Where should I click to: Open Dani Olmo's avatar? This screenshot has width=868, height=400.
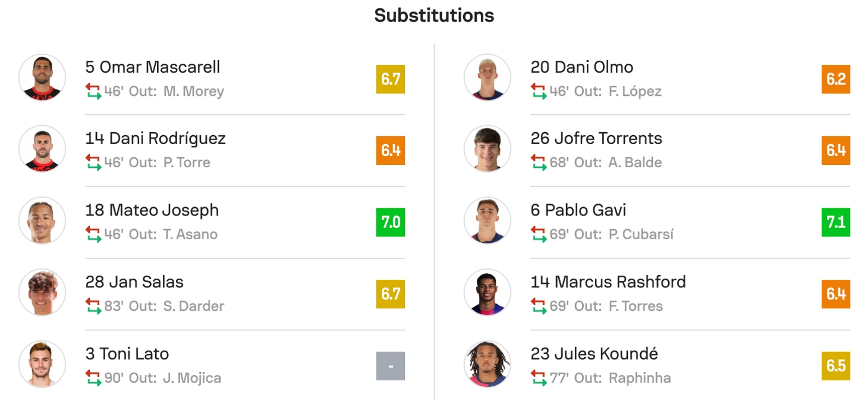click(x=488, y=77)
